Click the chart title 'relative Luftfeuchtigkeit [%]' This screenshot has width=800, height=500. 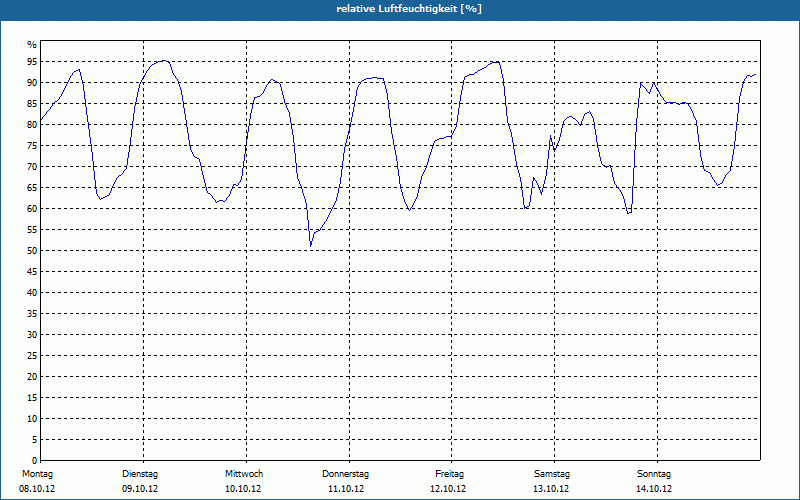click(x=409, y=9)
